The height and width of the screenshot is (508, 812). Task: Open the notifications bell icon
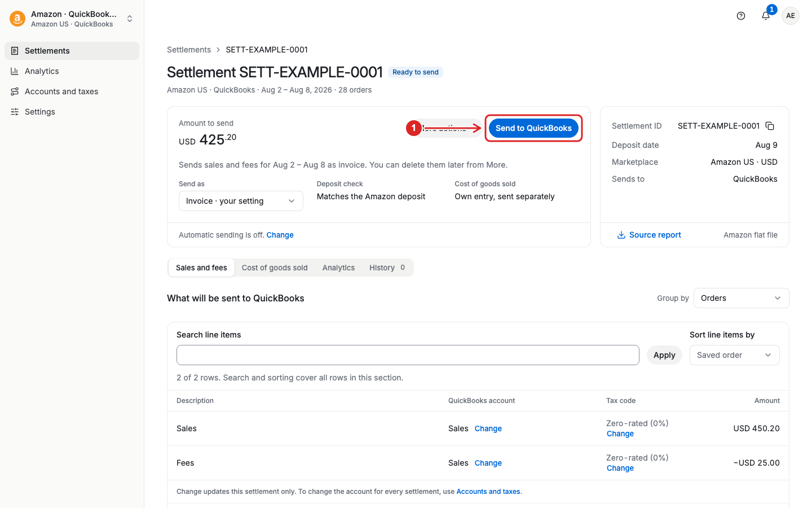point(766,16)
